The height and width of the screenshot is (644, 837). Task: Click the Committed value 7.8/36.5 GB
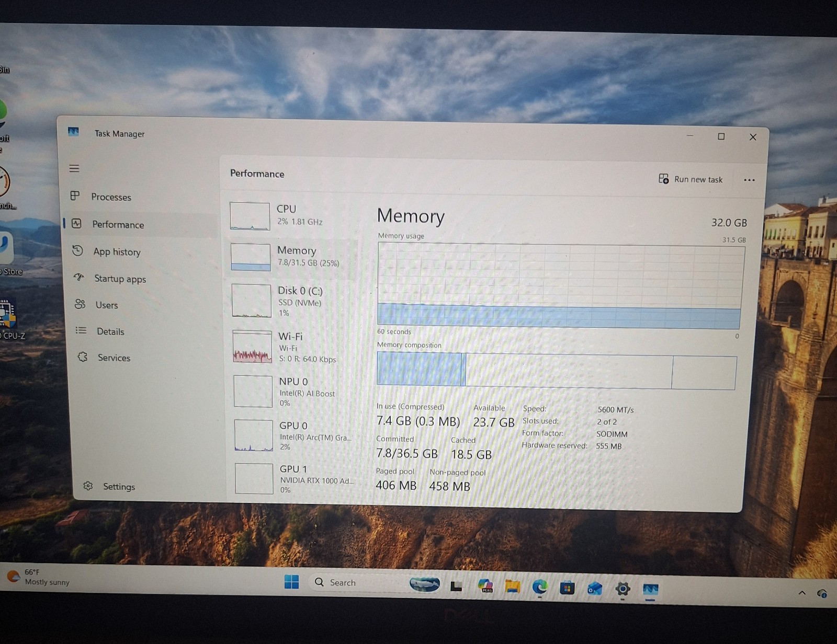point(407,453)
